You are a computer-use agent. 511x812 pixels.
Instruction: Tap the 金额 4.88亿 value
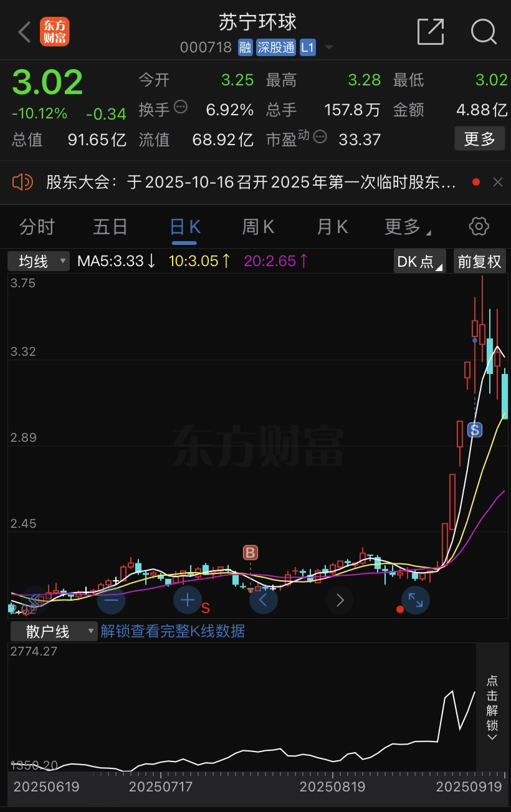pyautogui.click(x=482, y=110)
